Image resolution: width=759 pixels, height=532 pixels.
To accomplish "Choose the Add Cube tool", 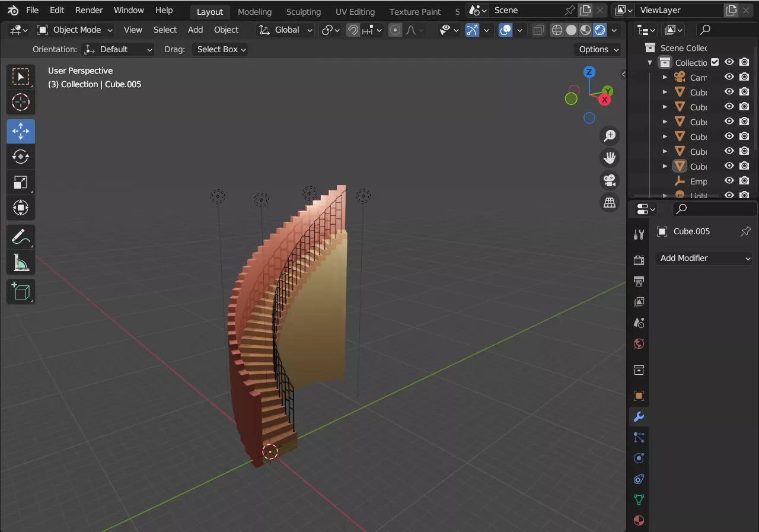I will point(21,291).
